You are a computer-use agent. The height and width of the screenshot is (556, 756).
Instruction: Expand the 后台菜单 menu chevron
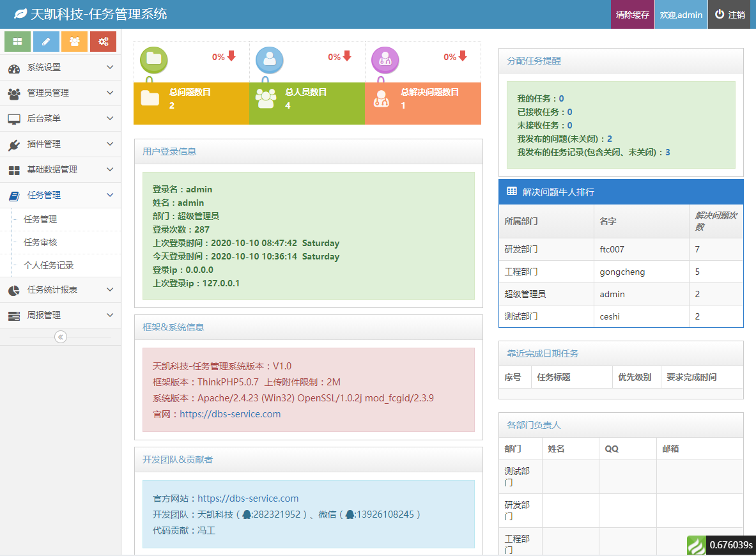tap(110, 118)
